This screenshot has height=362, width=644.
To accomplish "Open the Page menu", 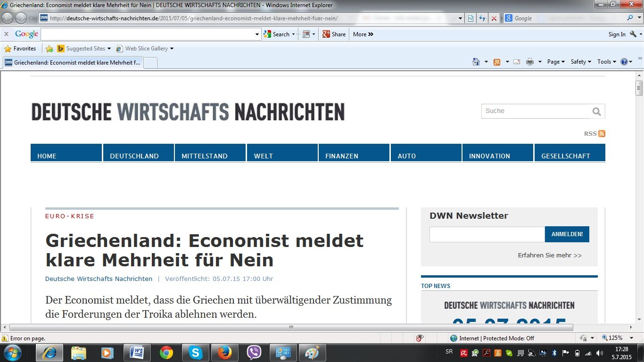I will (556, 62).
